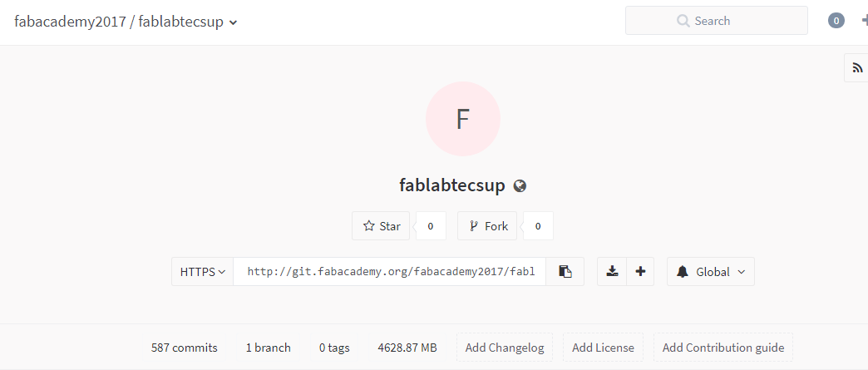This screenshot has width=868, height=370.
Task: Click the plus icon beside download
Action: tap(640, 272)
